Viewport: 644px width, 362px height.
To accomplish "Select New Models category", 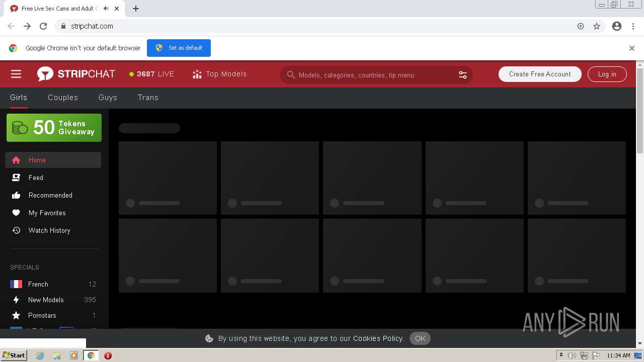I will pos(53,300).
